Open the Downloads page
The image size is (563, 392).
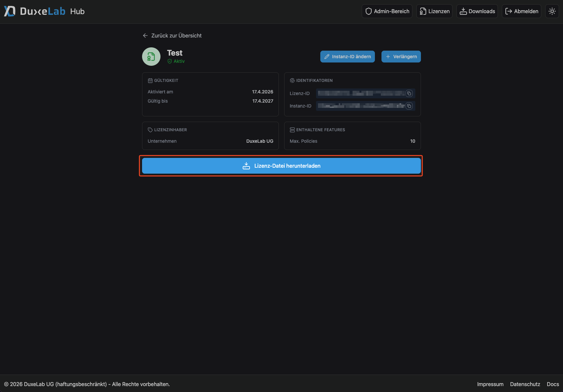(x=477, y=11)
